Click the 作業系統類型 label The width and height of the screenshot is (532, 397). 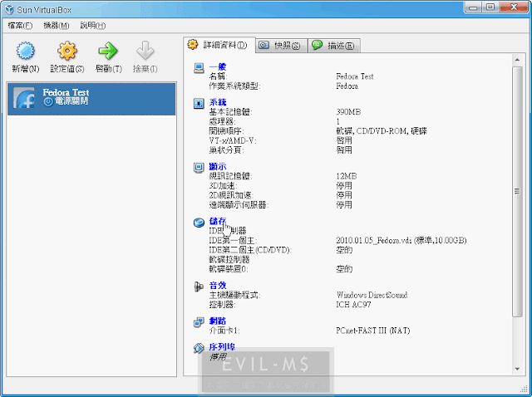coord(234,86)
